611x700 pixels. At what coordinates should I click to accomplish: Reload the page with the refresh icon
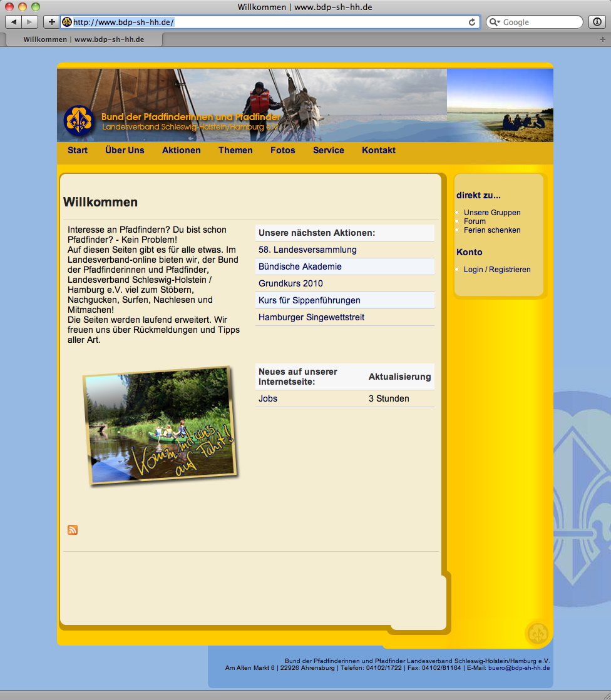tap(472, 22)
